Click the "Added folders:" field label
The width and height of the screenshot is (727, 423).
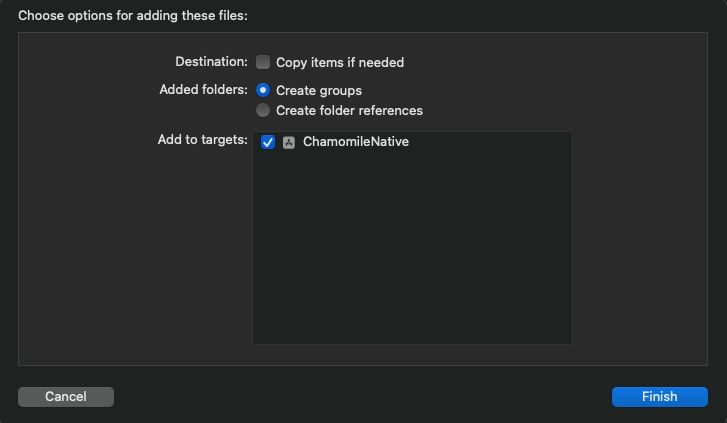pos(203,90)
